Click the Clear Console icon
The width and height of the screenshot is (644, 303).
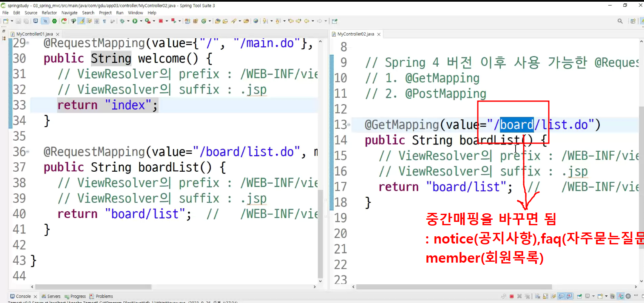click(x=537, y=296)
